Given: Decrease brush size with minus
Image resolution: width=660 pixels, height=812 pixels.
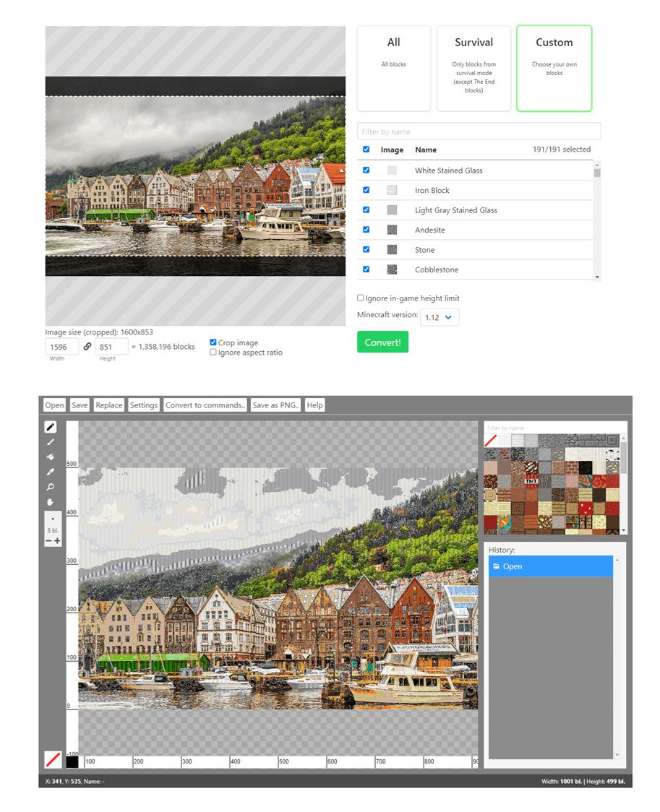Looking at the screenshot, I should 48,540.
